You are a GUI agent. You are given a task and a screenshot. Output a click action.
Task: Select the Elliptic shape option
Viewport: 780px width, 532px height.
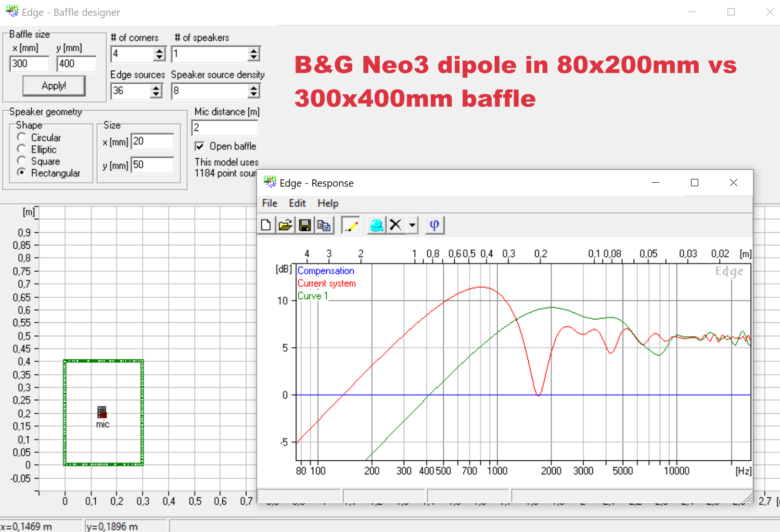click(x=21, y=149)
